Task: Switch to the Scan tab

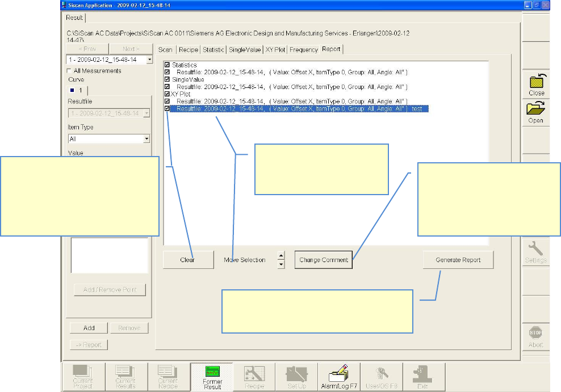Action: click(165, 50)
